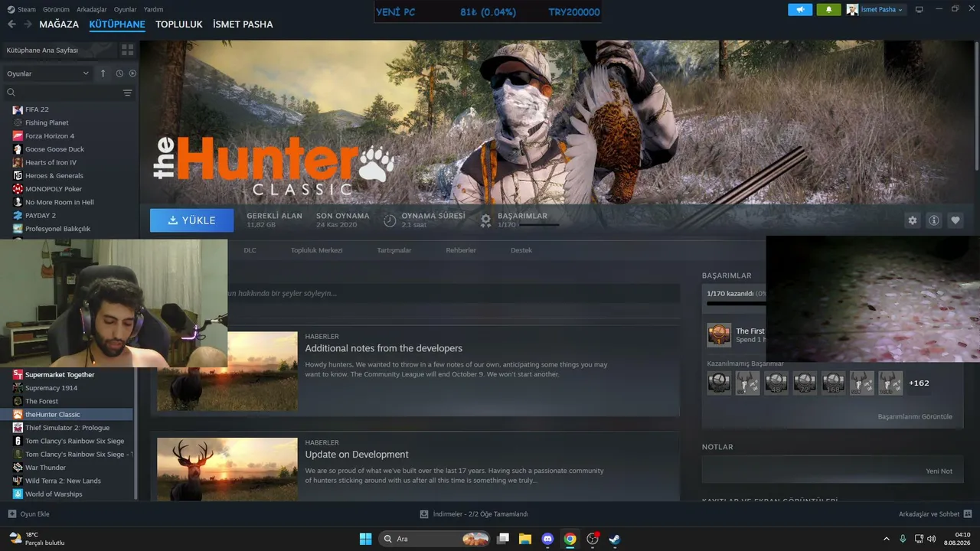This screenshot has height=551, width=980.
Task: Go forward with the Steam forward arrow
Action: [x=28, y=24]
